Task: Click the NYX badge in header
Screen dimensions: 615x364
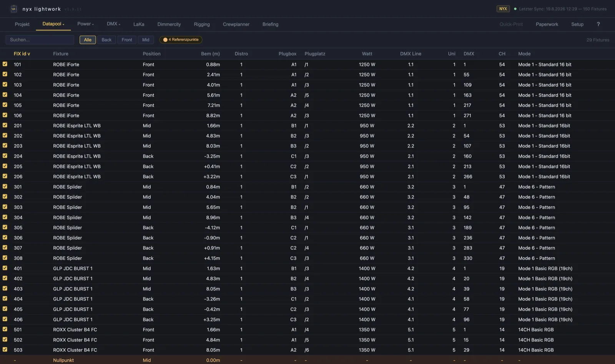Action: (x=503, y=9)
